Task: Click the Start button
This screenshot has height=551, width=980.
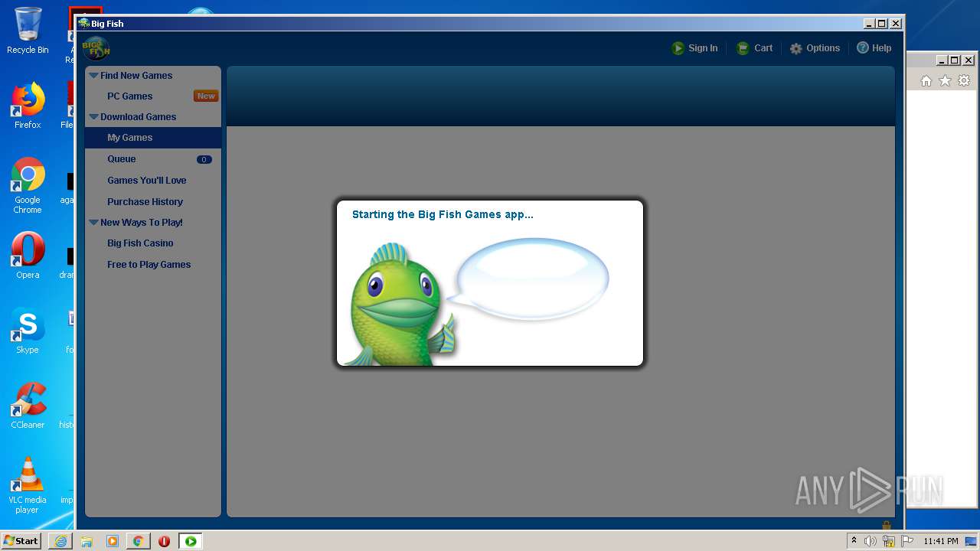Action: 21,541
